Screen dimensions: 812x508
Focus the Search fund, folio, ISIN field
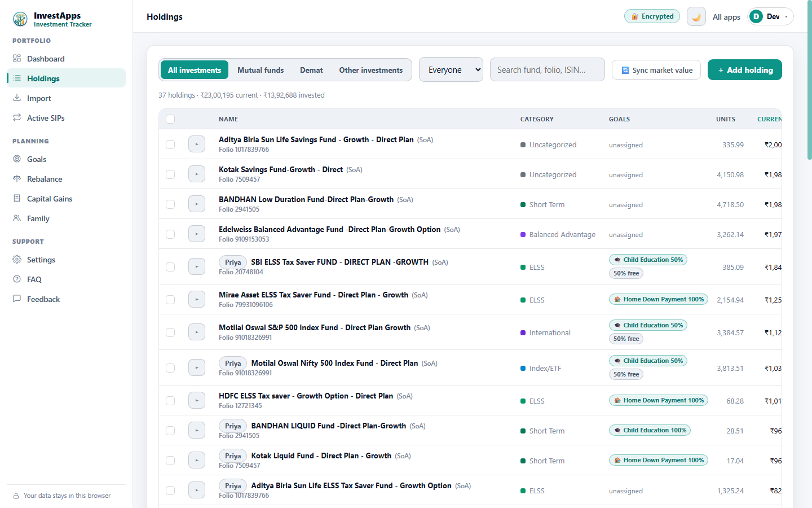click(x=548, y=69)
